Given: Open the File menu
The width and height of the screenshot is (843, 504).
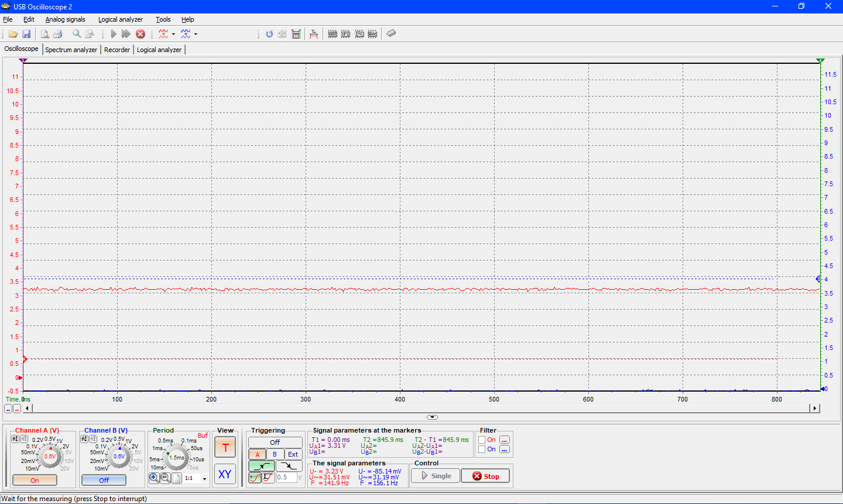Looking at the screenshot, I should [x=8, y=19].
